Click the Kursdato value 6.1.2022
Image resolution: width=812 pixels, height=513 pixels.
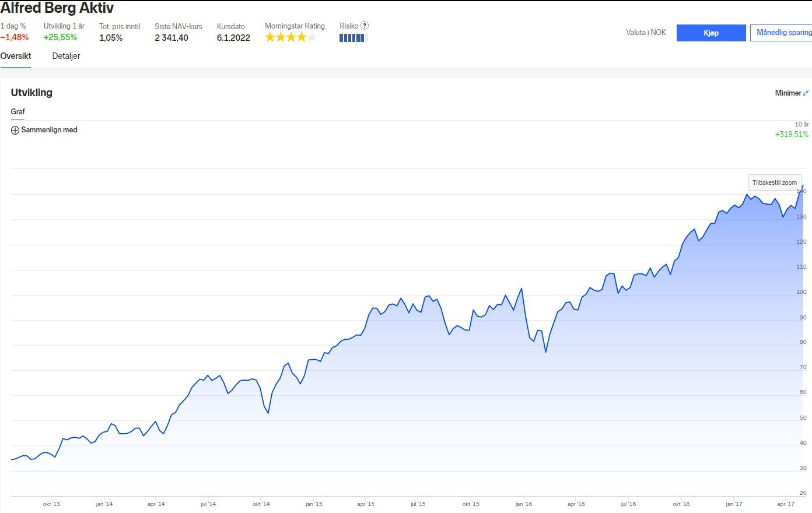233,38
